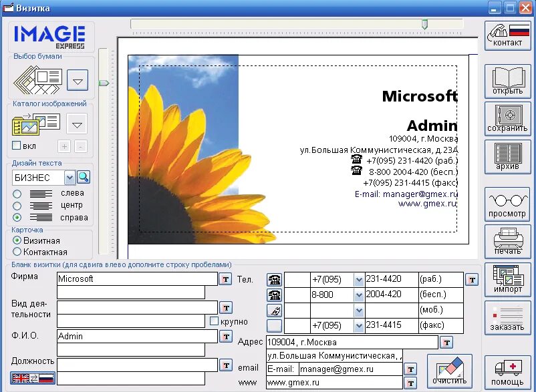This screenshot has width=536, height=392.
Task: Click the Microsoft heading on the card preview
Action: click(420, 96)
